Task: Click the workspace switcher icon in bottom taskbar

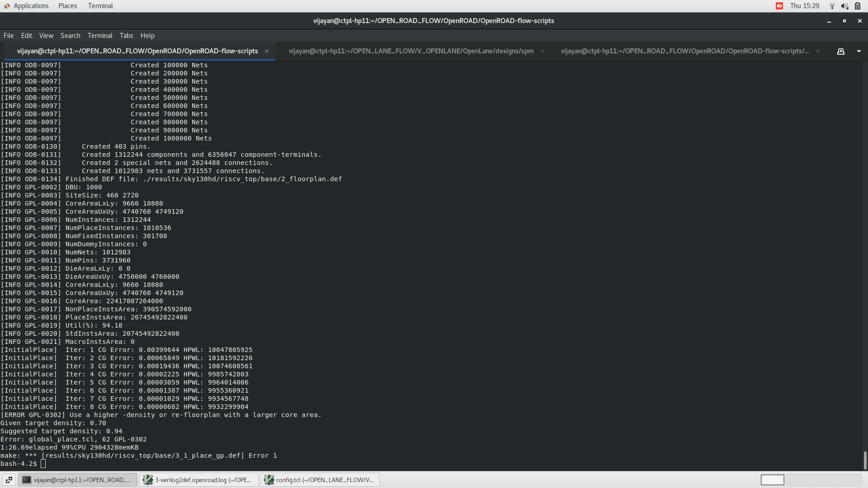Action: point(9,479)
